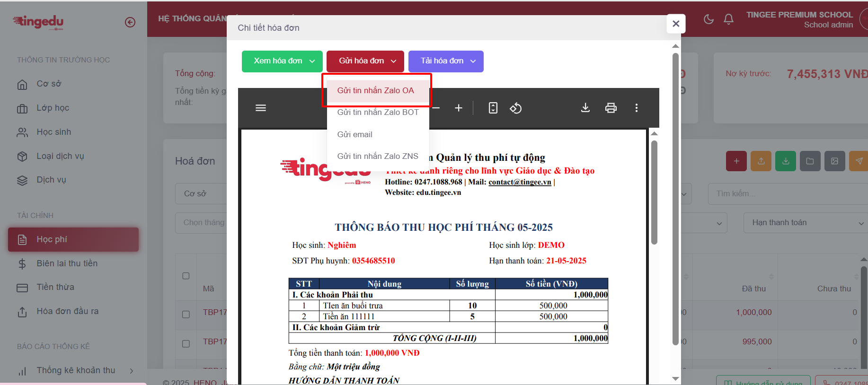Open the Chọn tháng picker
The height and width of the screenshot is (385, 868).
click(x=201, y=223)
